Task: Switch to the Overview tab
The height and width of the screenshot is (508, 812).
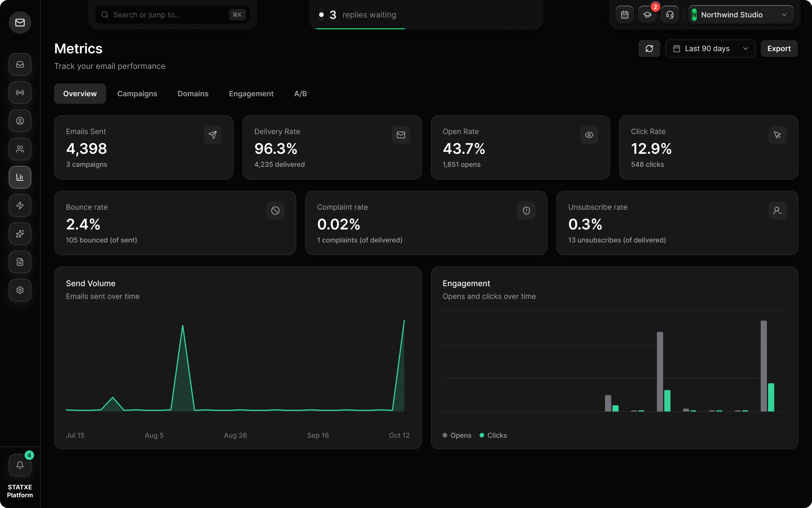Action: click(x=80, y=94)
